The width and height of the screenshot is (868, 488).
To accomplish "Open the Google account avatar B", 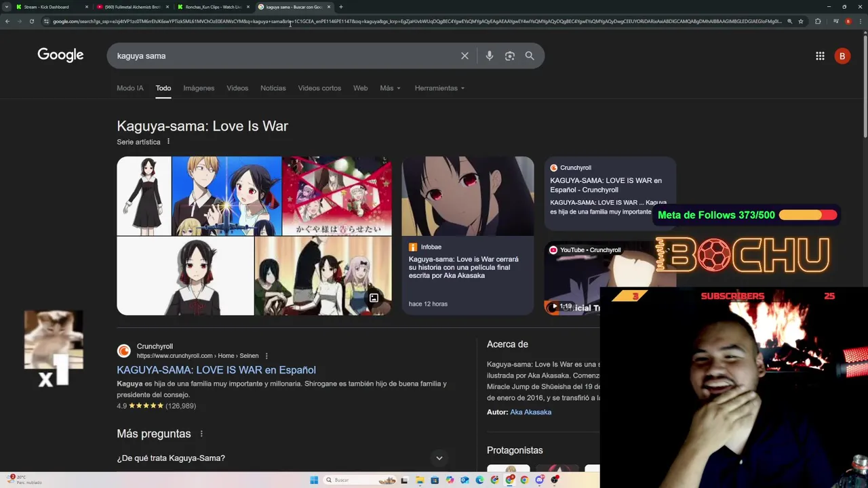I will pyautogui.click(x=842, y=56).
